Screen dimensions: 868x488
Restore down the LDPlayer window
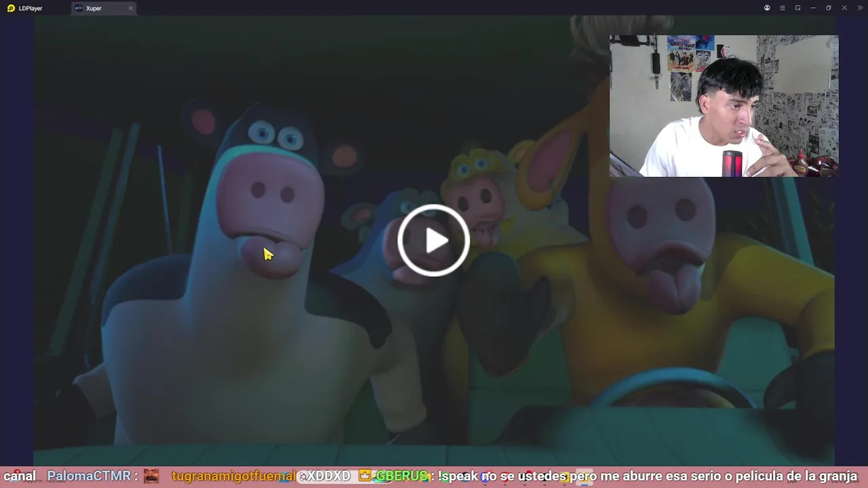click(828, 8)
